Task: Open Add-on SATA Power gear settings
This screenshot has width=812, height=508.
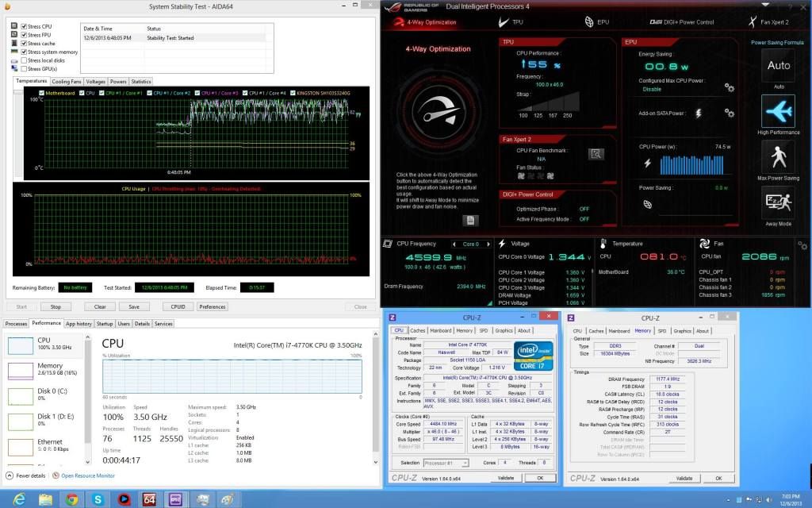Action: tap(728, 114)
